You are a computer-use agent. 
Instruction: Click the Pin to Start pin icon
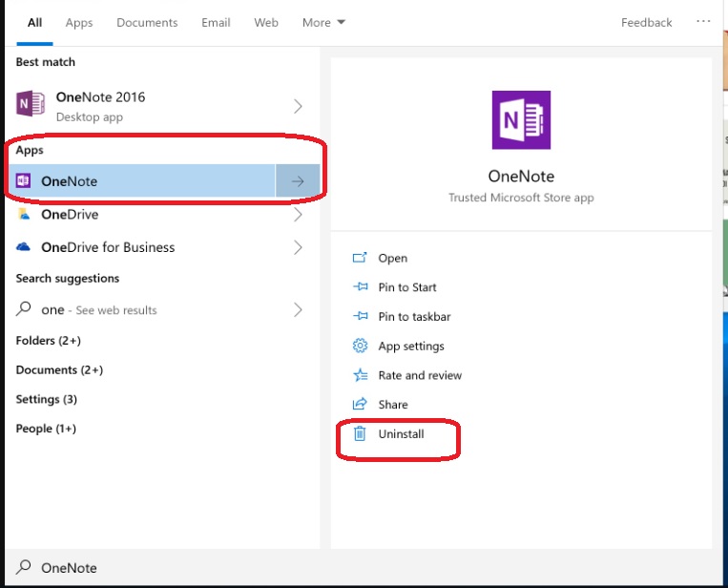click(x=360, y=286)
